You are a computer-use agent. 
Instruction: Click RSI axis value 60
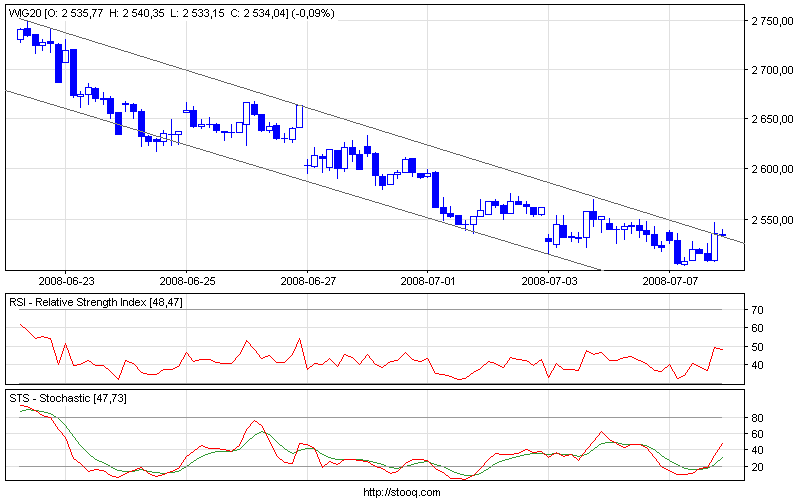coord(757,328)
